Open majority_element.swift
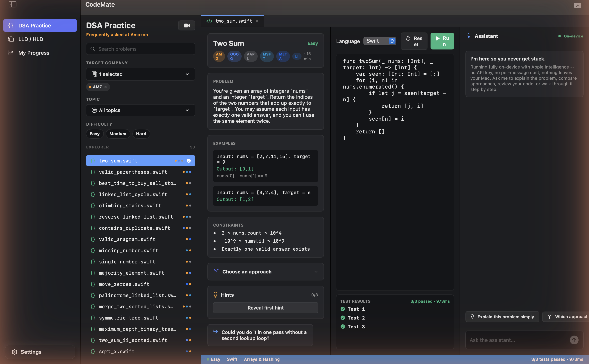The image size is (589, 364). coord(141,273)
